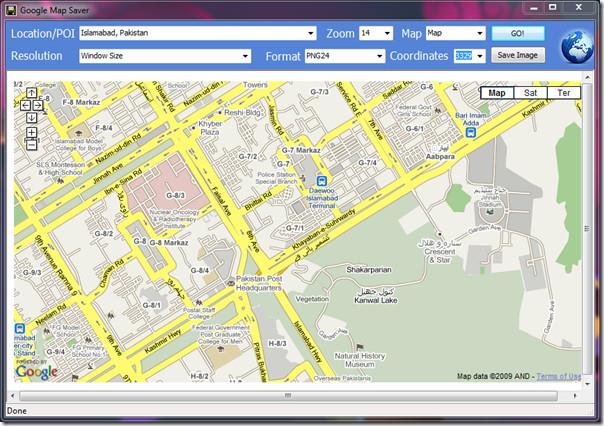The width and height of the screenshot is (604, 426).
Task: Switch to the Map view tab
Action: [x=497, y=93]
